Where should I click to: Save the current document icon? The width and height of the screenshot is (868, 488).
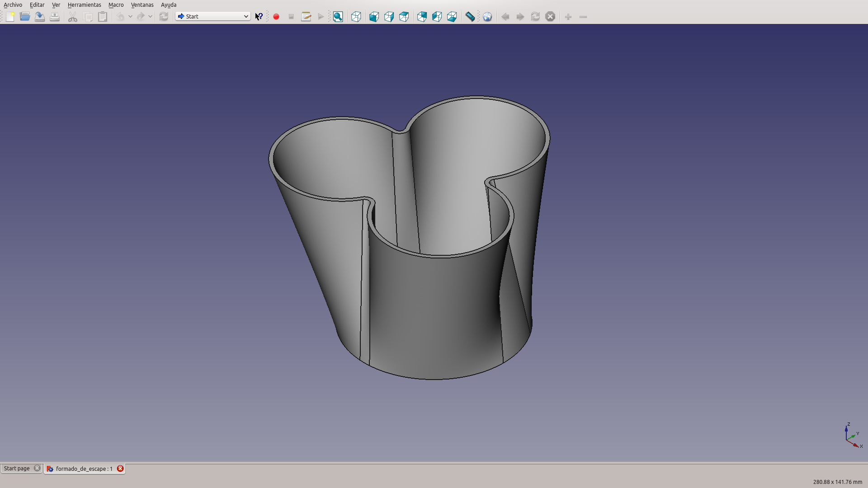[x=40, y=17]
